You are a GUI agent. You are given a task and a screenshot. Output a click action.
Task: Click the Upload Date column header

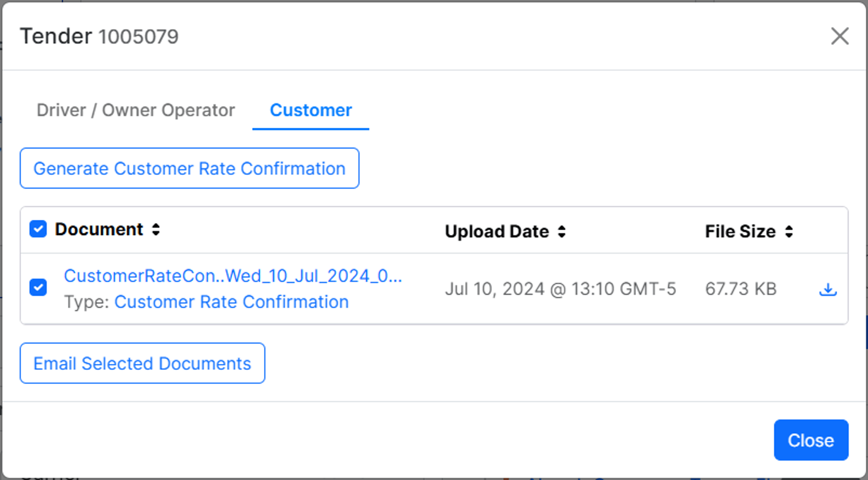[x=497, y=232]
